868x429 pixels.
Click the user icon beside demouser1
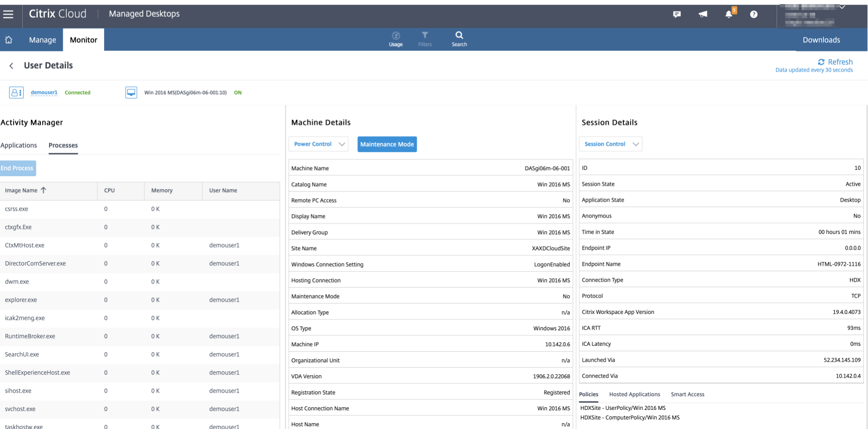(16, 93)
